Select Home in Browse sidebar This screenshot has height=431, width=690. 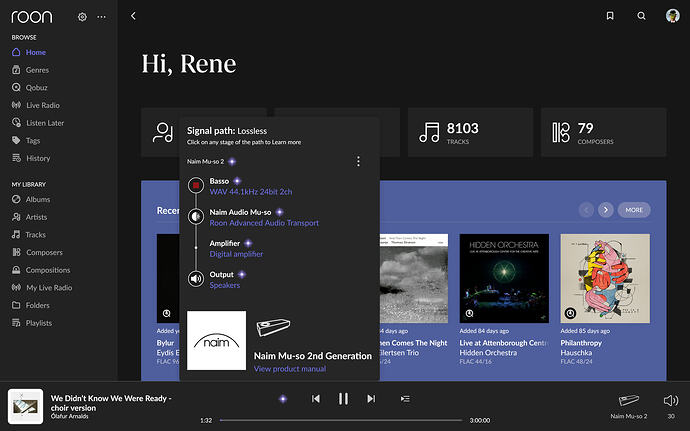click(29, 52)
